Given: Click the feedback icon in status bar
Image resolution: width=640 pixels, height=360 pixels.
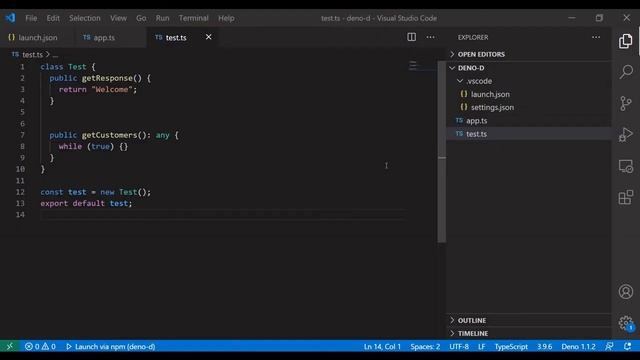Looking at the screenshot, I should click(609, 347).
